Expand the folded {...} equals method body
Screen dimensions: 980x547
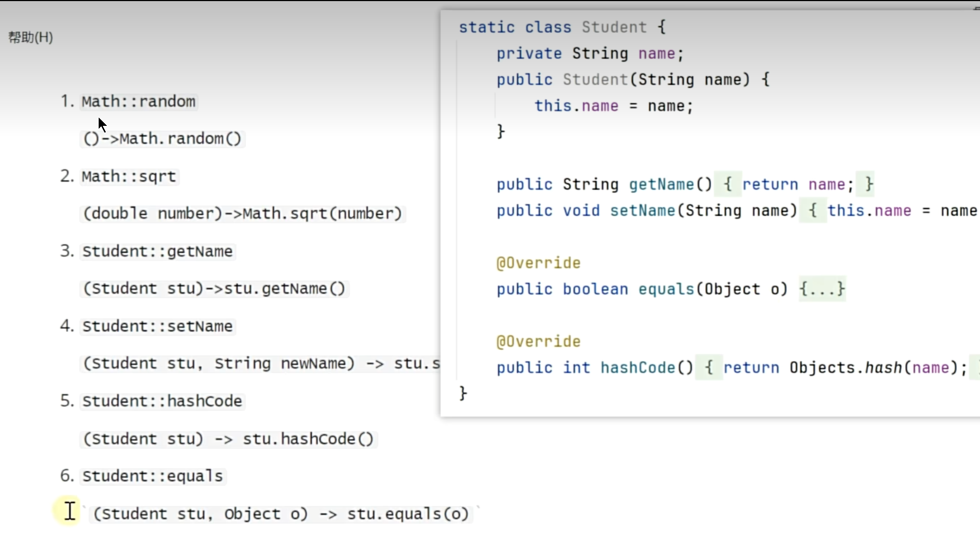pyautogui.click(x=822, y=289)
